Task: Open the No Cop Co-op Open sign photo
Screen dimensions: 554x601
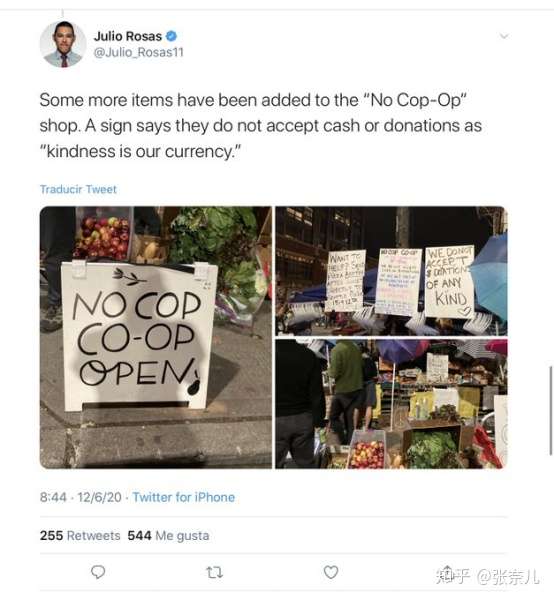Action: 156,338
